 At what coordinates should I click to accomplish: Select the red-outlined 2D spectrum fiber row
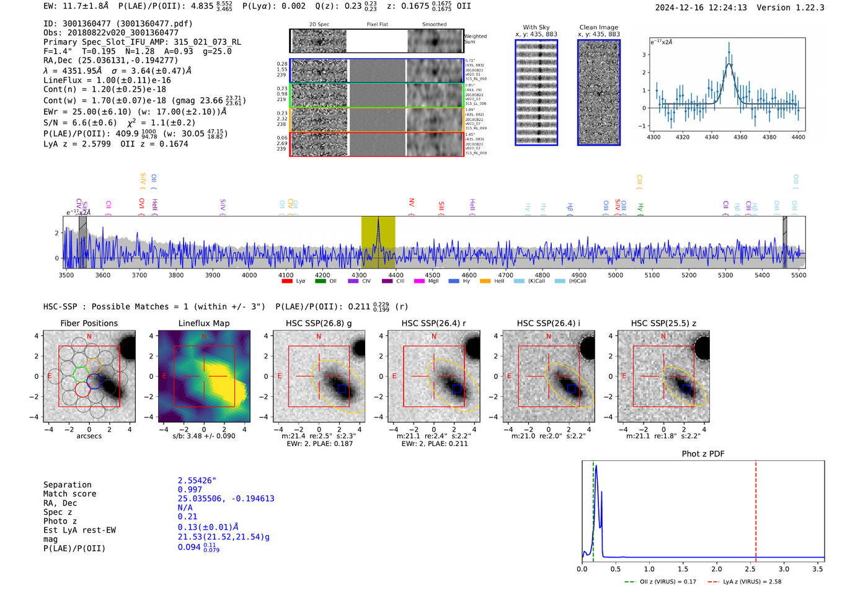coord(376,144)
